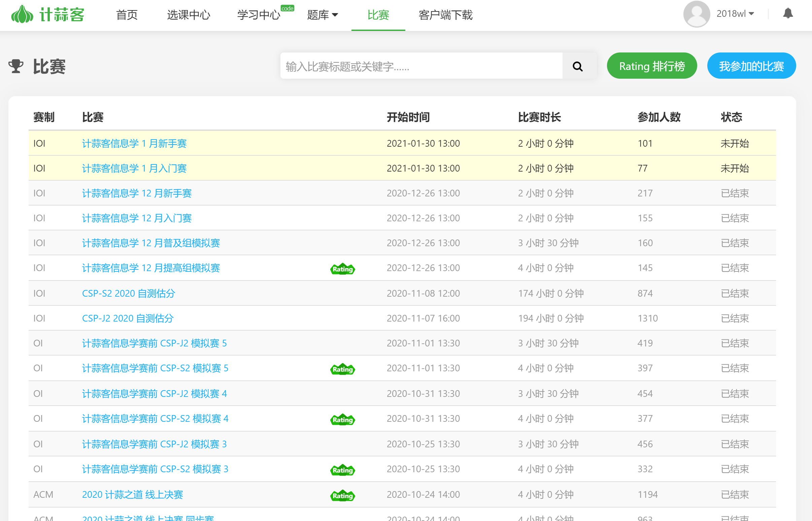This screenshot has width=812, height=521.
Task: Click the 参加人数 column header
Action: click(659, 117)
